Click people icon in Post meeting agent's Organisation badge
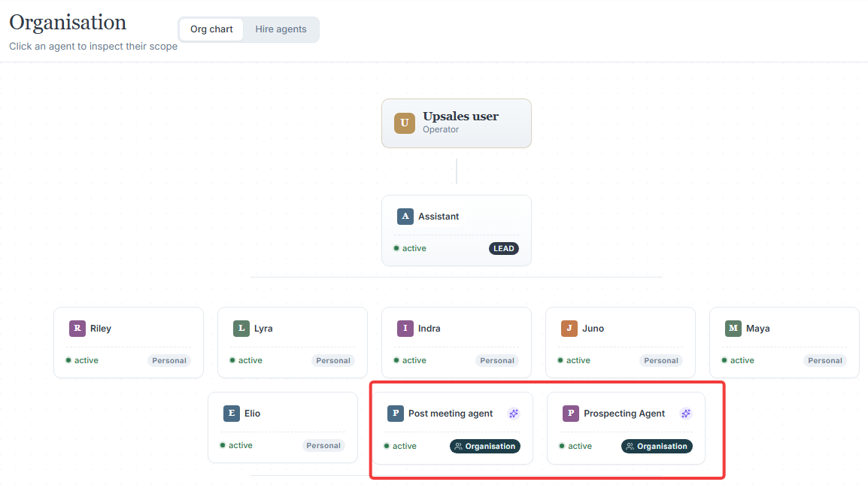 (x=458, y=446)
